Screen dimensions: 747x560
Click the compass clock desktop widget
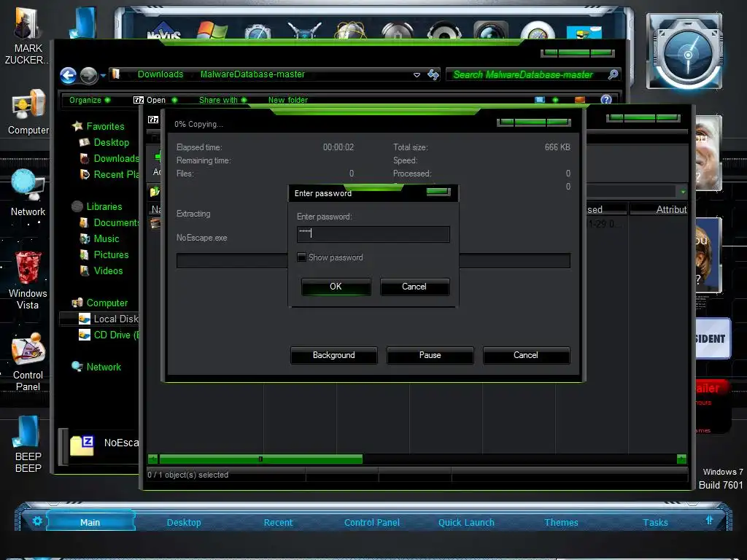pyautogui.click(x=685, y=52)
